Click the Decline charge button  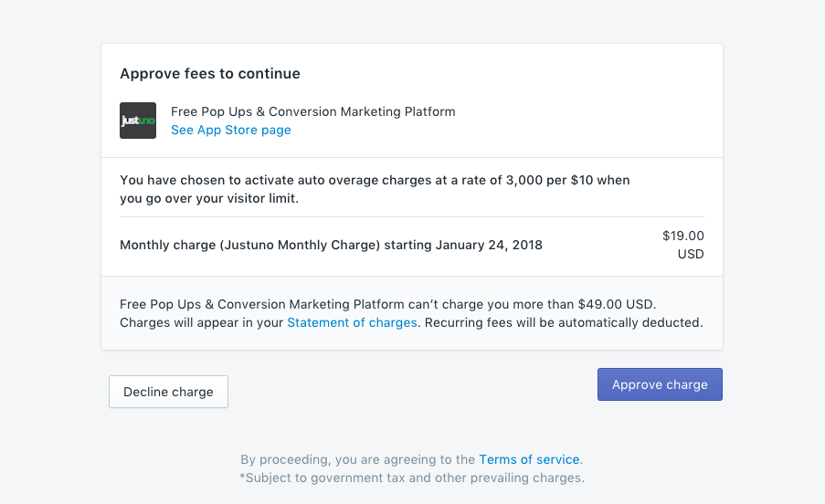168,392
